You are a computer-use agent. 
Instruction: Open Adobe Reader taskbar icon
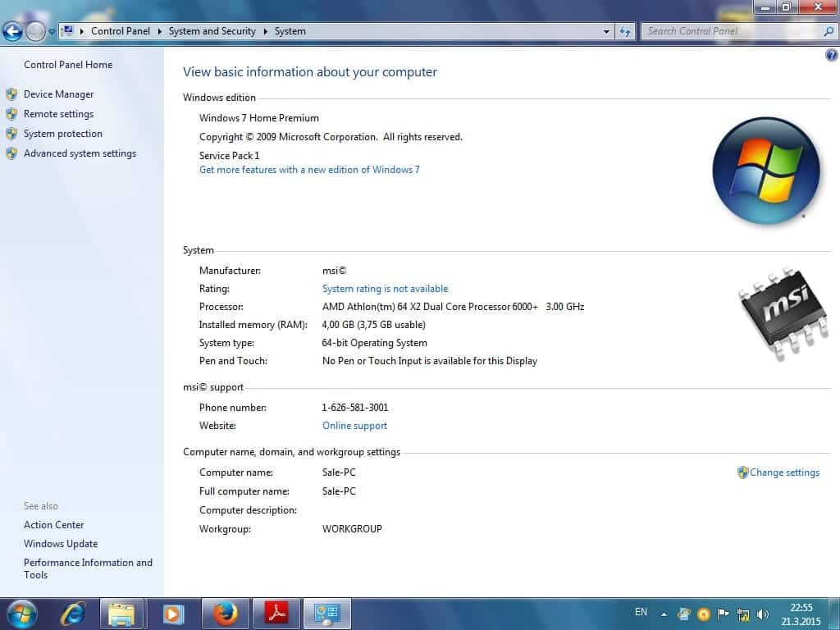tap(276, 614)
